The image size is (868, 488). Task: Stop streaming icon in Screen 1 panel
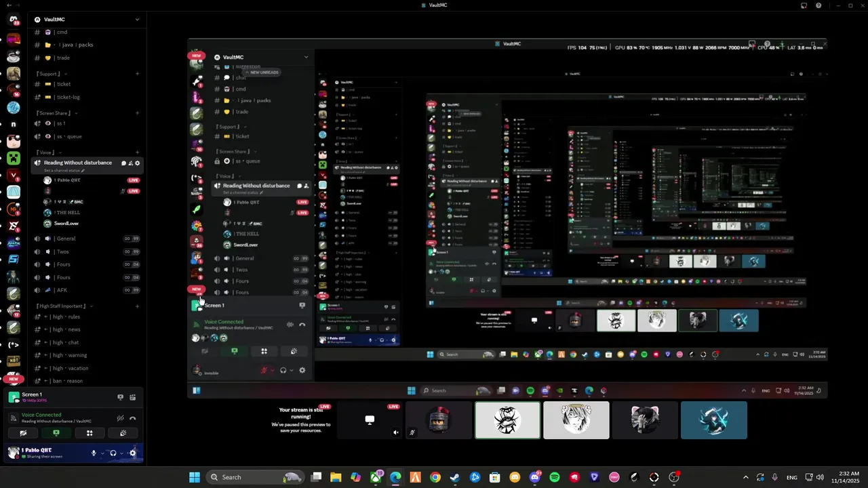121,397
